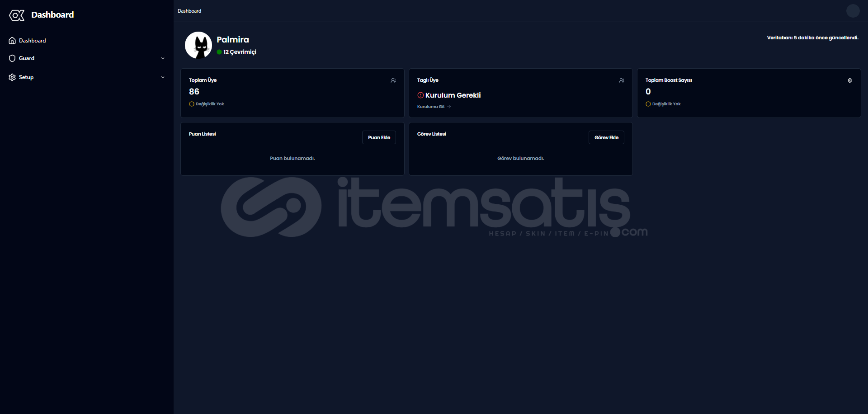Click the boost icon on Toplam Boost Sayısı card
Image resolution: width=868 pixels, height=414 pixels.
(850, 80)
